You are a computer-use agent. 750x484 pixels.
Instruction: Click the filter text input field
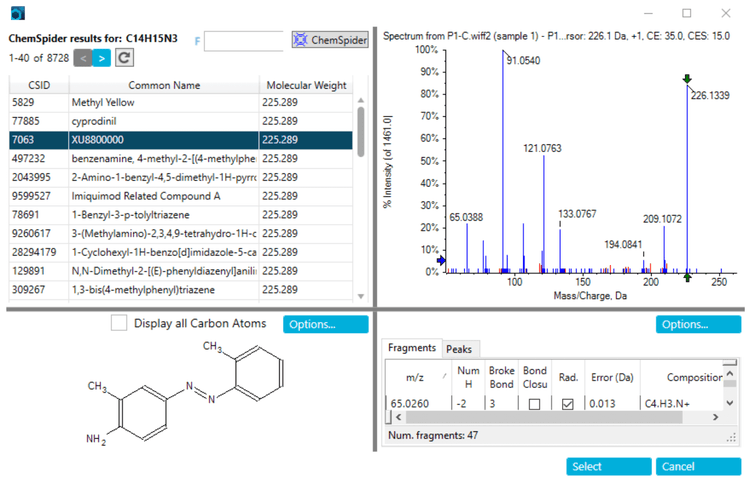point(244,40)
